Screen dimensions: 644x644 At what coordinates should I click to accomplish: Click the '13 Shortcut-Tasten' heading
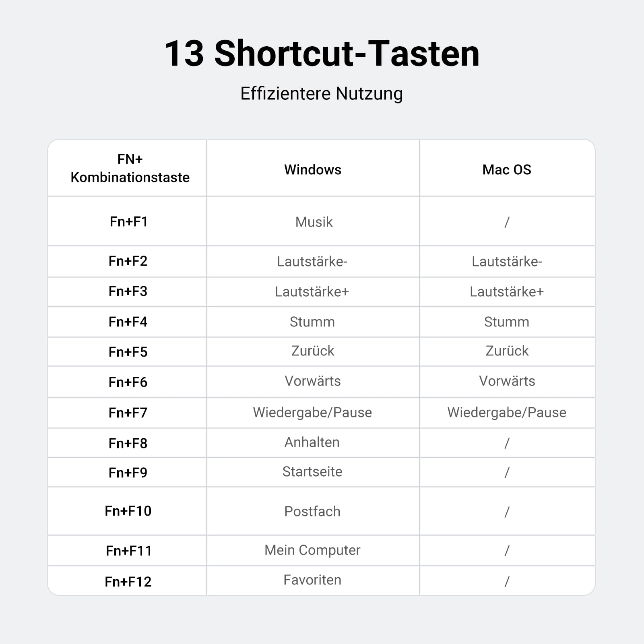pos(322,54)
